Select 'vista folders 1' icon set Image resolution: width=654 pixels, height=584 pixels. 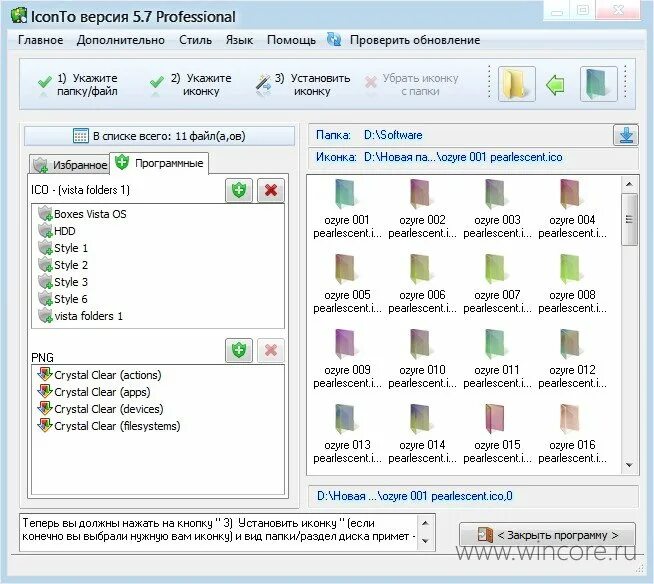pyautogui.click(x=80, y=316)
